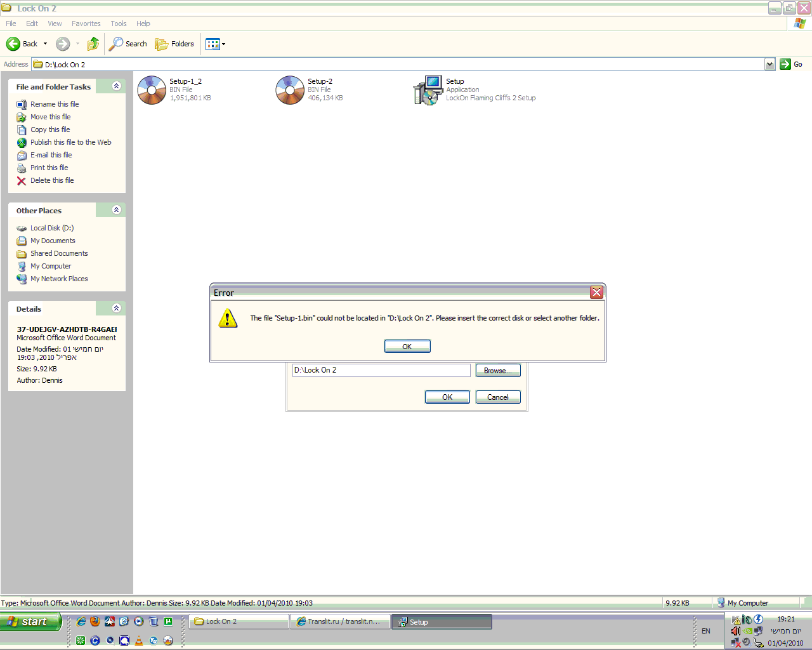The image size is (812, 650).
Task: Launch Internet Explorer from Quick Launch
Action: (x=81, y=621)
